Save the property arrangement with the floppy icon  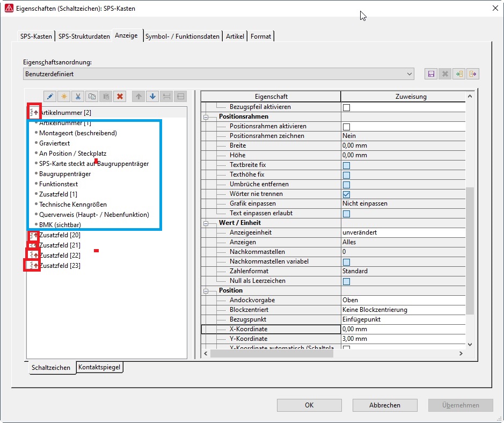point(431,74)
